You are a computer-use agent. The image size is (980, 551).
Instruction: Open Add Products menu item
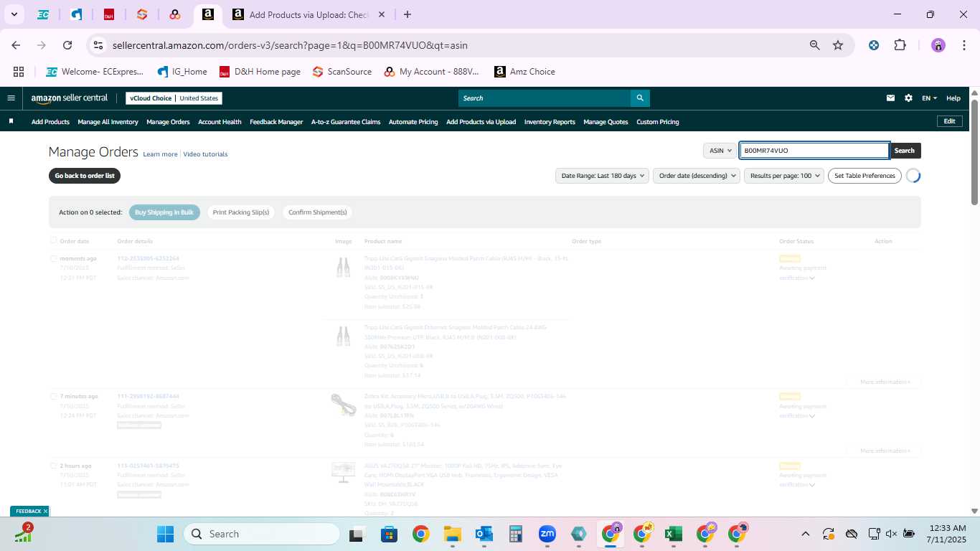50,122
